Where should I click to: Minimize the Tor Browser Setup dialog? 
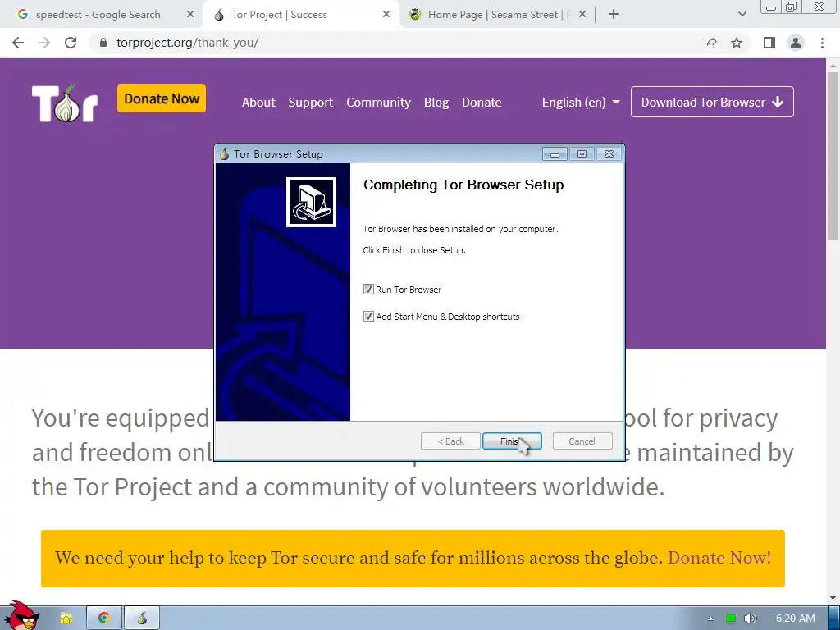[555, 154]
